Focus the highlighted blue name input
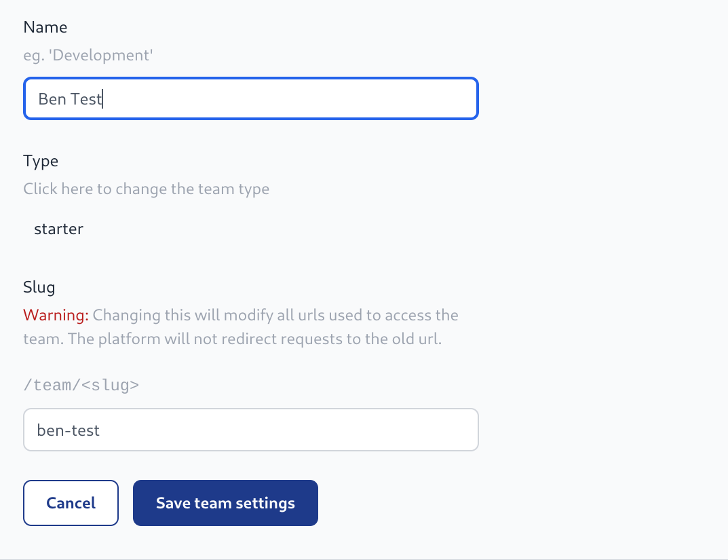Image resolution: width=728 pixels, height=560 pixels. pos(251,98)
